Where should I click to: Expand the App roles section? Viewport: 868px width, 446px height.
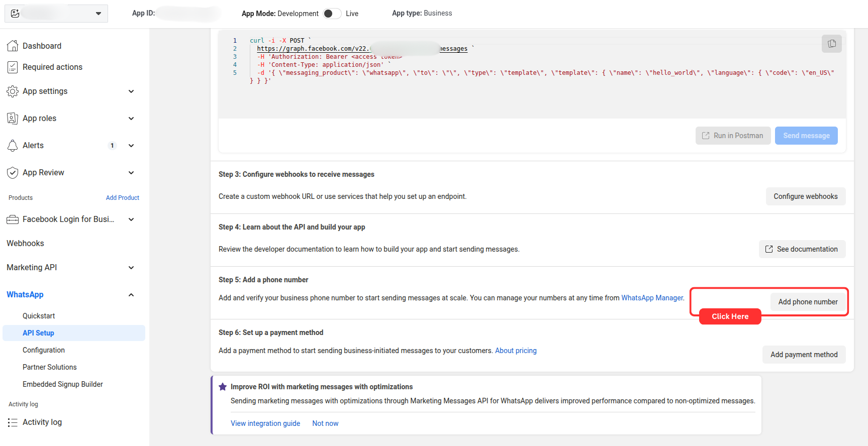pos(131,119)
